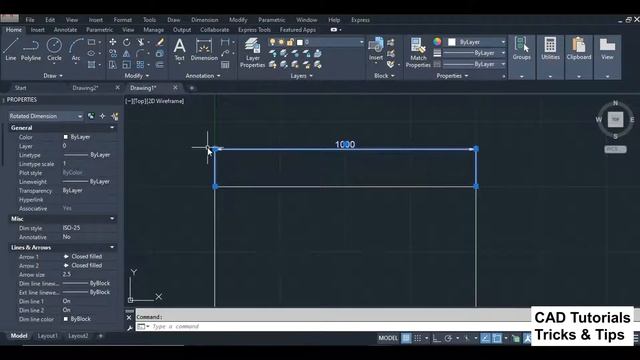Activate the Stretch tool
This screenshot has width=640, height=360.
[x=112, y=64]
